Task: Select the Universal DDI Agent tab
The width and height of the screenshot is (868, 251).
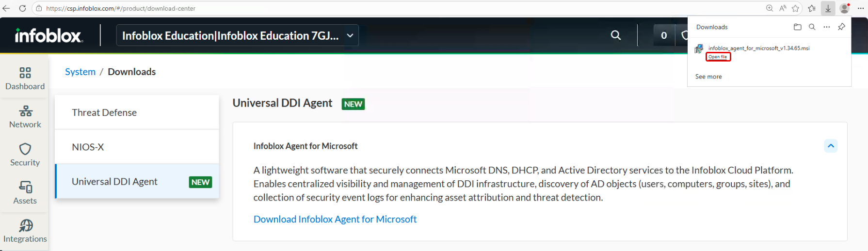Action: [x=137, y=181]
